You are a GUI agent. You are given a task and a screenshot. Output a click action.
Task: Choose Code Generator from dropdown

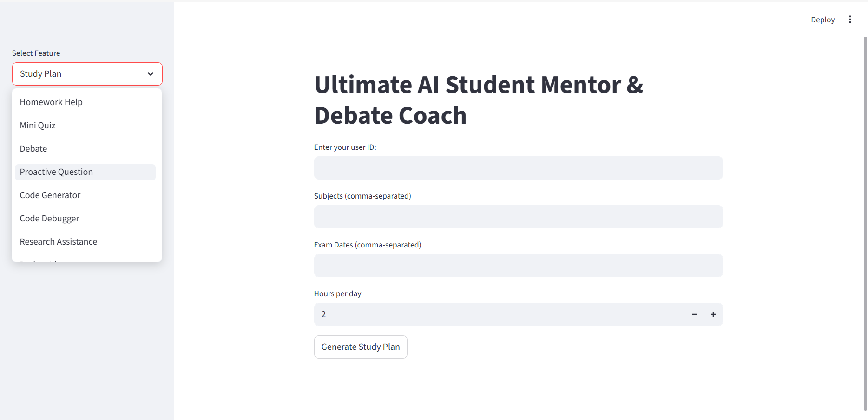point(50,195)
